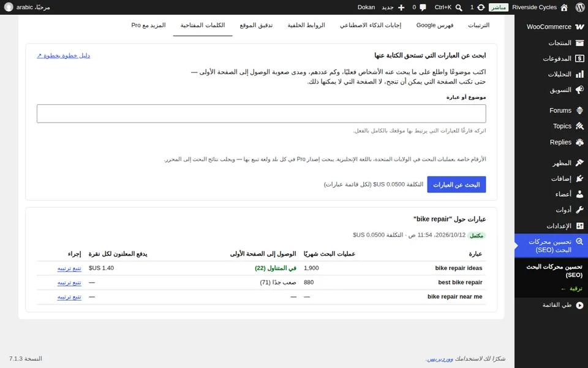The height and width of the screenshot is (368, 588).
Task: Click the users (أعضاء) person icon
Action: click(x=580, y=194)
